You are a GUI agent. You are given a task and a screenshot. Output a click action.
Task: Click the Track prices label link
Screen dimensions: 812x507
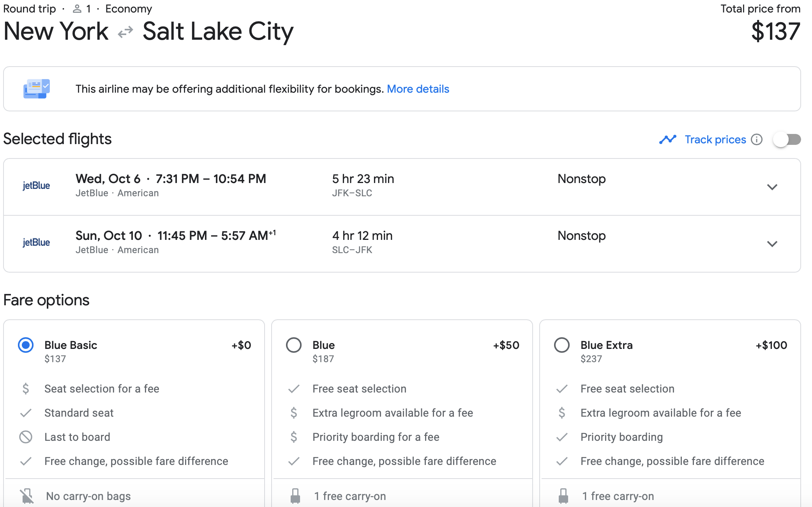coord(715,139)
